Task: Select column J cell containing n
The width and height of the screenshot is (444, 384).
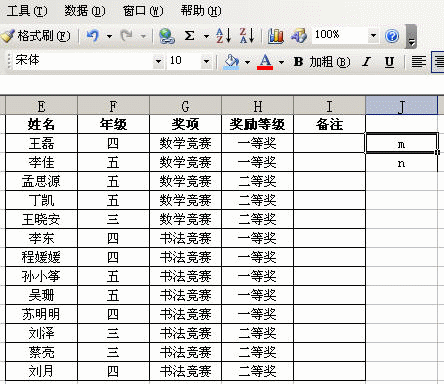Action: (x=401, y=163)
